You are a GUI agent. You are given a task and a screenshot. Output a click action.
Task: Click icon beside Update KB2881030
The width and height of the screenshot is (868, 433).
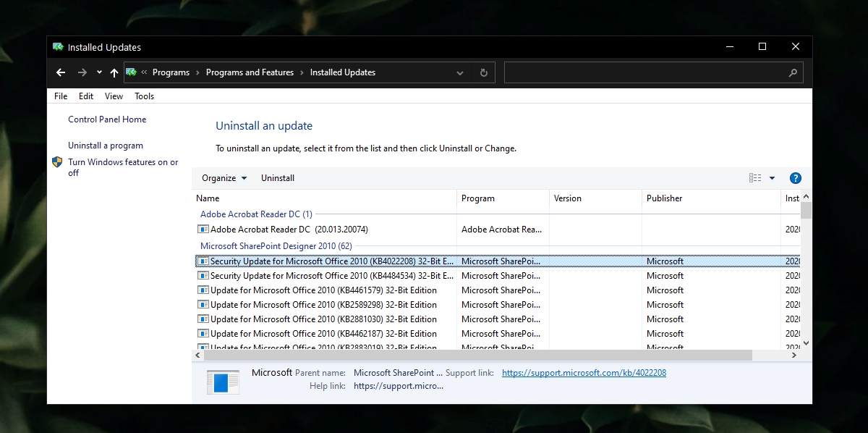203,319
